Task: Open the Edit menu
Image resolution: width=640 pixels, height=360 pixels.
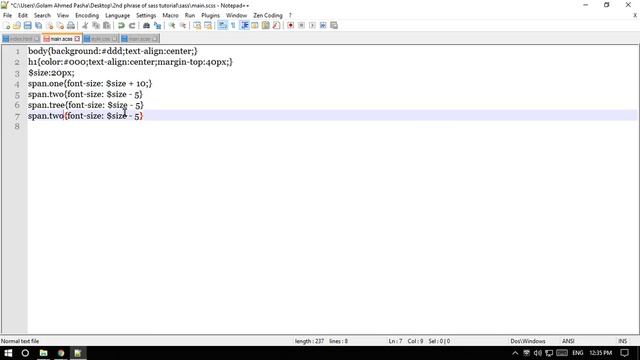Action: point(23,15)
